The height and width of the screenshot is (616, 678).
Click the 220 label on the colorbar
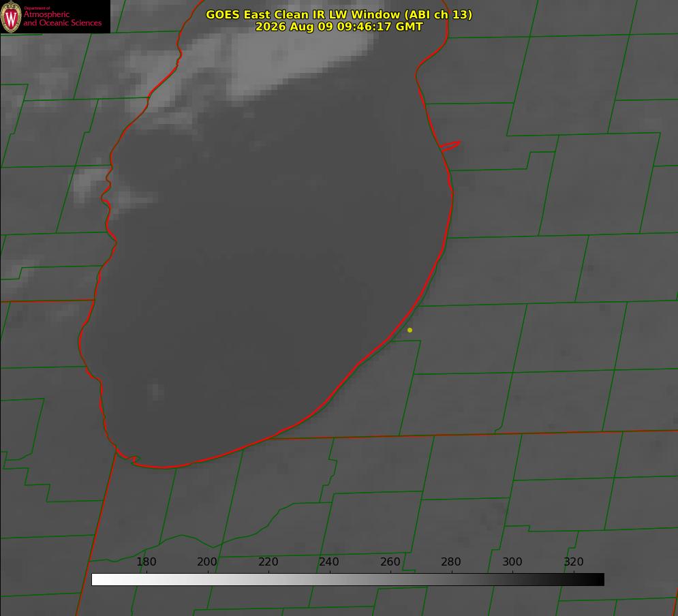tap(268, 562)
